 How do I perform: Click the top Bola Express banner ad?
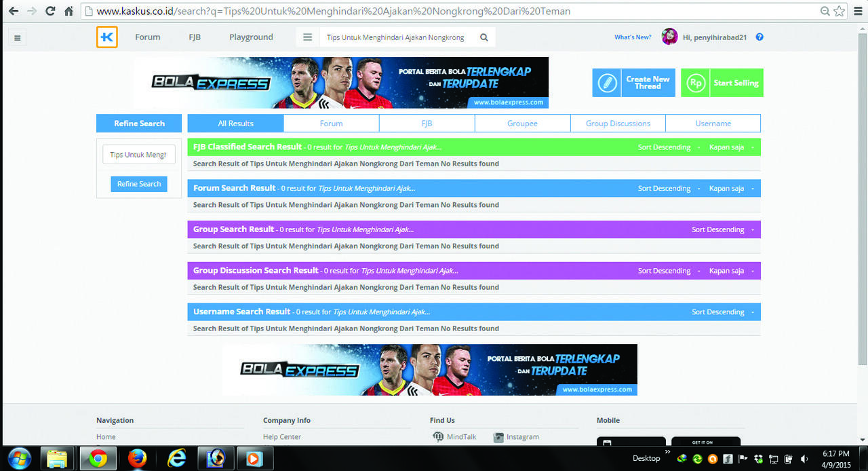point(341,83)
